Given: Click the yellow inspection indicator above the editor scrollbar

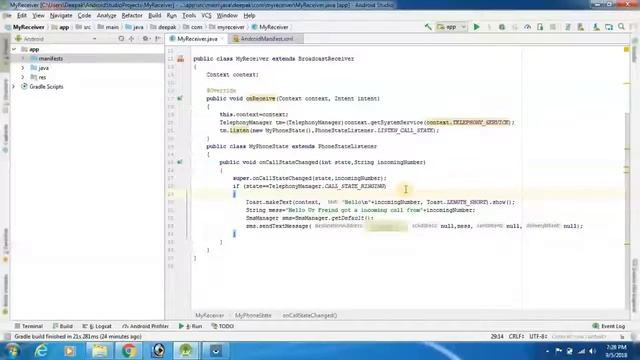Looking at the screenshot, I should pos(627,49).
